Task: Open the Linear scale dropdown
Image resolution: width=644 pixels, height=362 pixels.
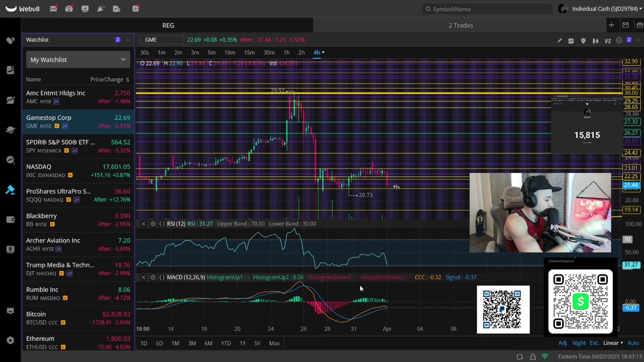Action: point(613,343)
